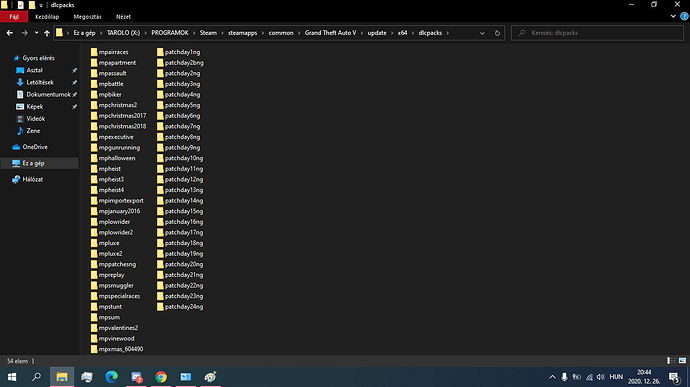Open the Help question mark icon
Viewport: 690px width, 387px height.
click(684, 16)
